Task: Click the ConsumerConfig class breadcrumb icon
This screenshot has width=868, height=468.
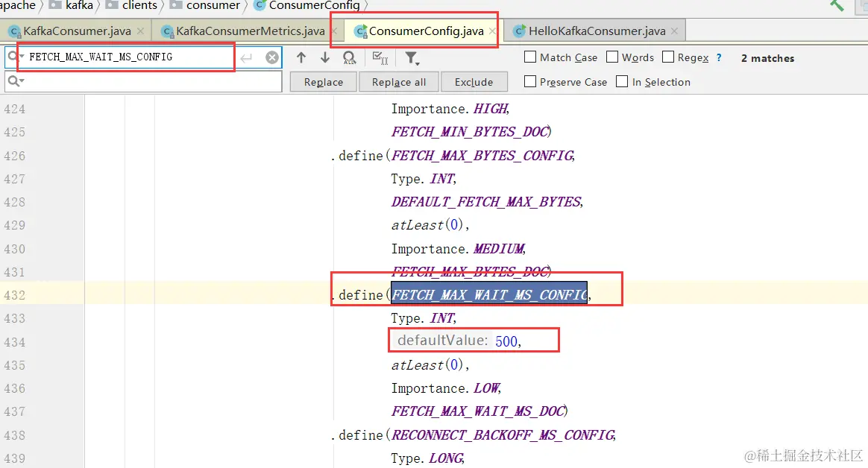Action: (259, 5)
